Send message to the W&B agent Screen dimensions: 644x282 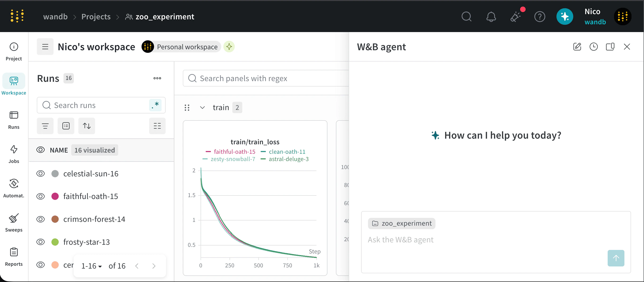pos(616,258)
